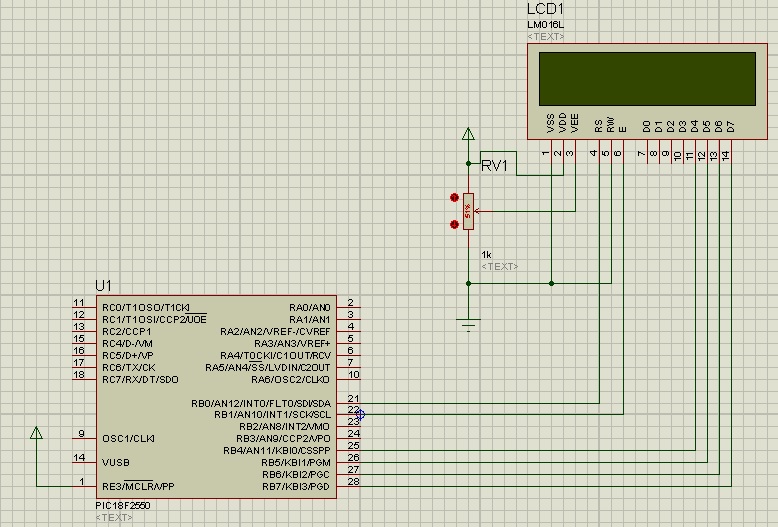
Task: Click the wire junction dot beside RV1 label
Action: (x=468, y=163)
